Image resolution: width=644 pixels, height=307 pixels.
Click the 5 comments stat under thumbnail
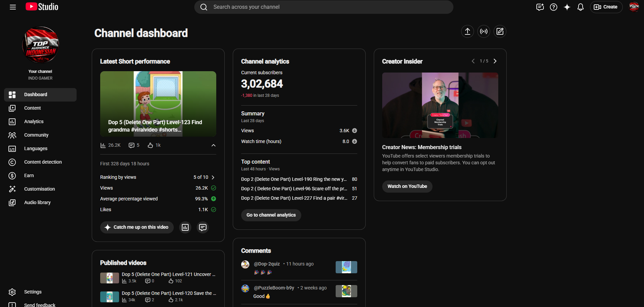point(134,145)
